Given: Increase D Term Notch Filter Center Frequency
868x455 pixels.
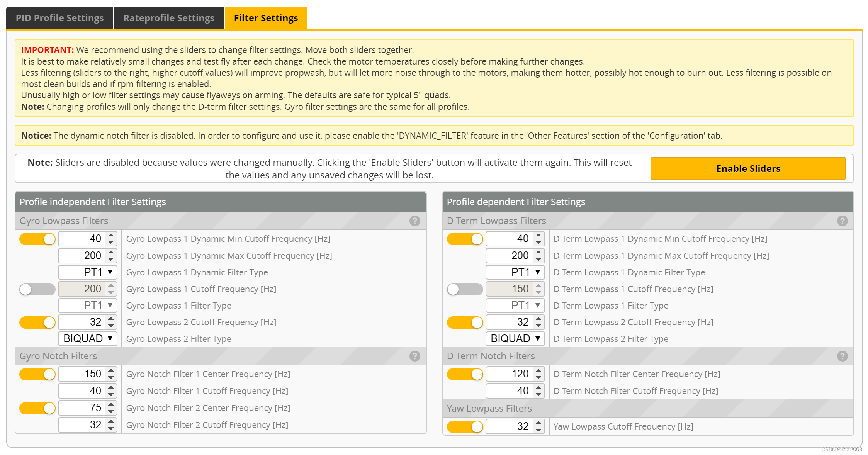Looking at the screenshot, I should coord(538,370).
